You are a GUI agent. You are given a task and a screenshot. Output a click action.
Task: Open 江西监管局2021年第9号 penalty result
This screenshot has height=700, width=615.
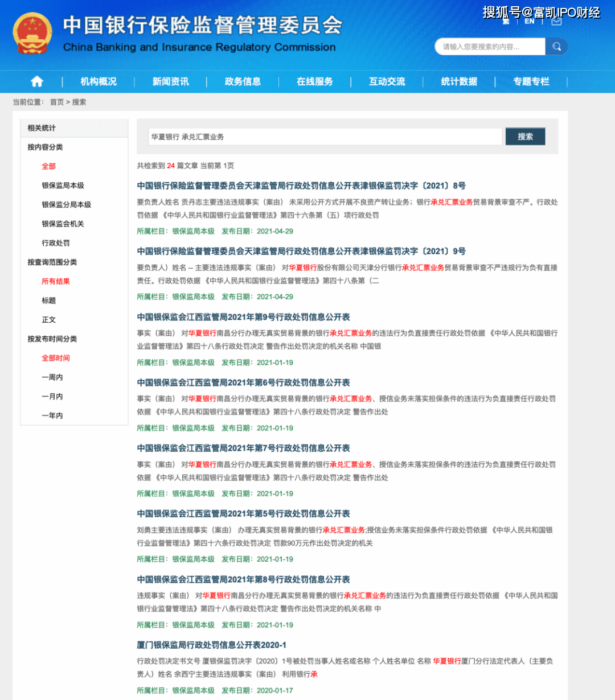pyautogui.click(x=243, y=317)
